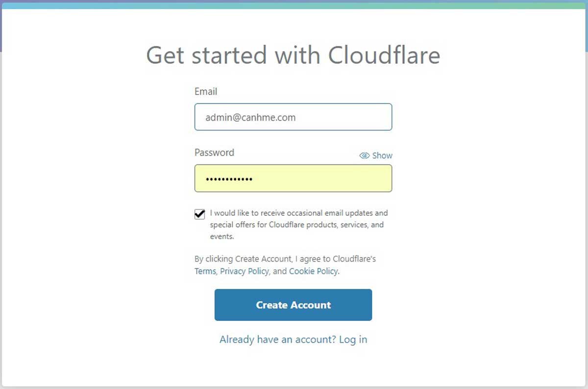Viewport: 588px width, 389px height.
Task: Open the Cookie Policy link
Action: click(x=313, y=271)
